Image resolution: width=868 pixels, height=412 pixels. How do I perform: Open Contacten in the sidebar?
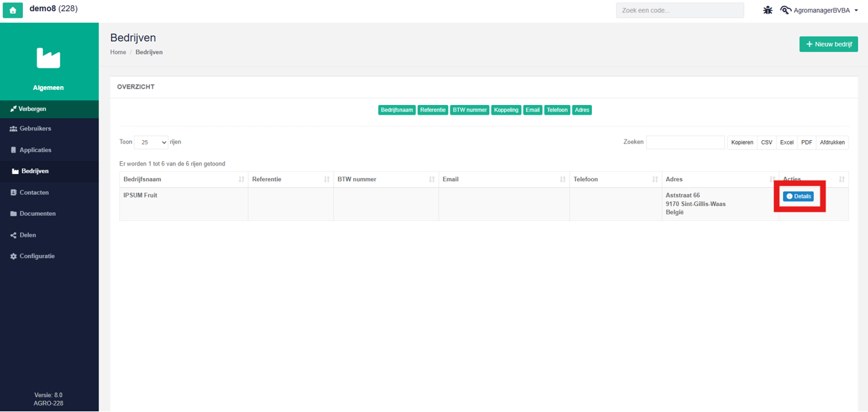point(49,192)
